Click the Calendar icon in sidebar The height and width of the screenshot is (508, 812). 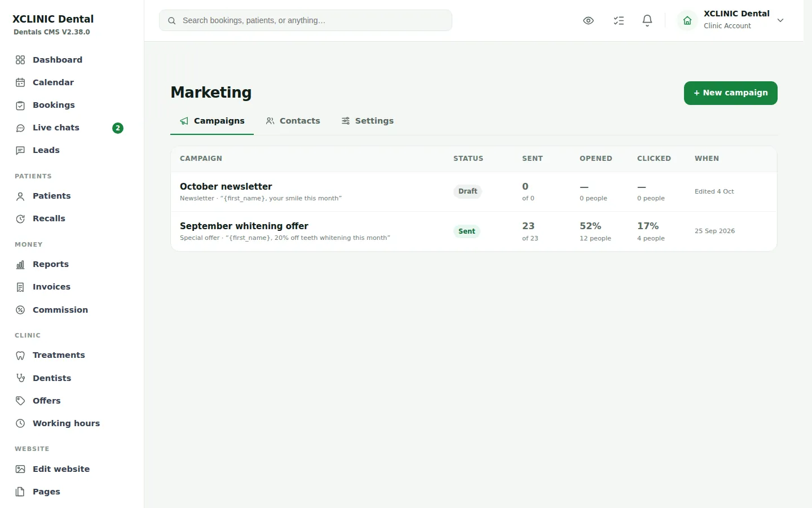20,82
